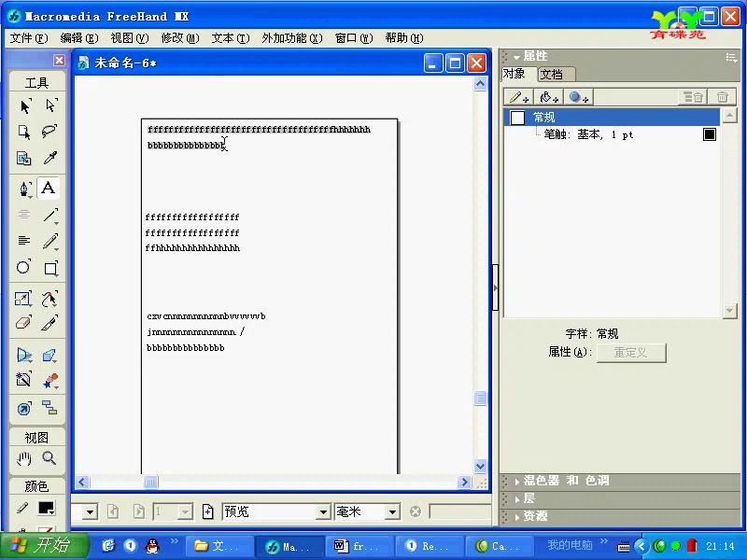This screenshot has height=560, width=747.
Task: Select the Hand tool
Action: 24,458
